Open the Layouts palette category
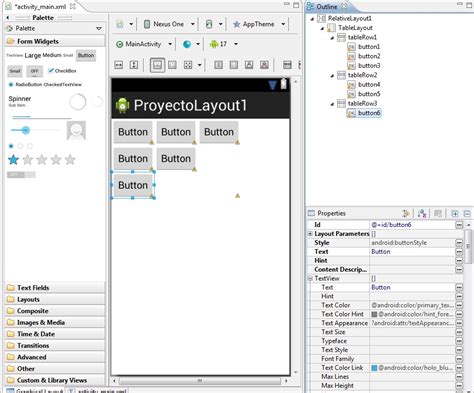 pyautogui.click(x=55, y=299)
